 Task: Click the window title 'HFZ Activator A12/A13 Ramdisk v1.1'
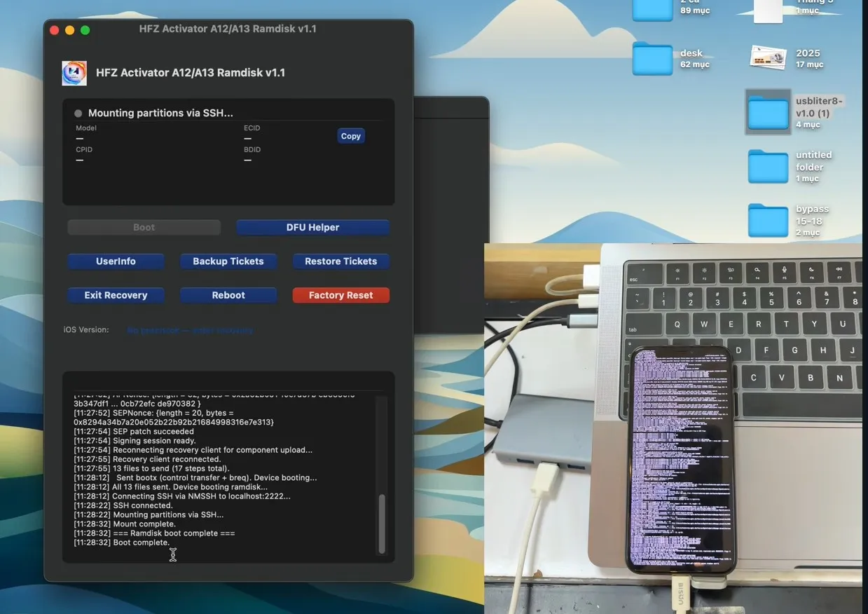[x=228, y=29]
